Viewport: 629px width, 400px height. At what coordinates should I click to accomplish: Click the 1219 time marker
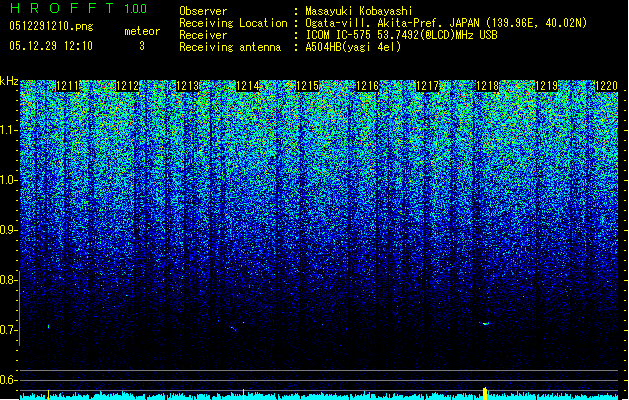point(546,86)
